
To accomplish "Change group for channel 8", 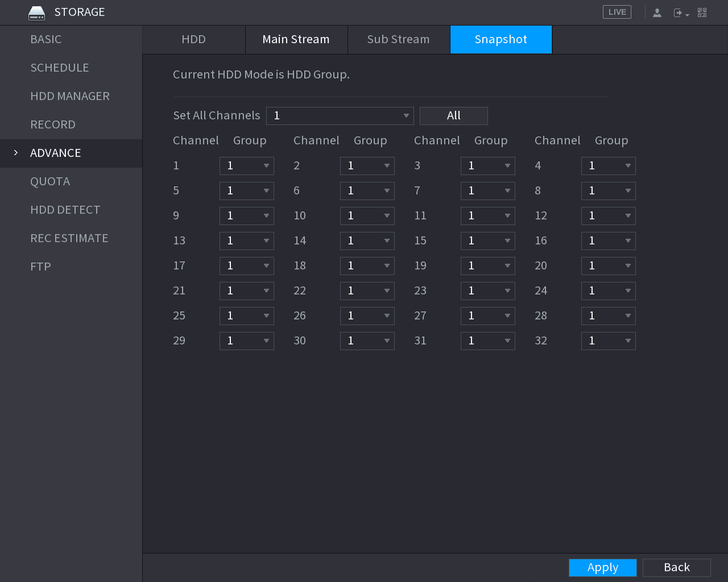I will (x=609, y=190).
